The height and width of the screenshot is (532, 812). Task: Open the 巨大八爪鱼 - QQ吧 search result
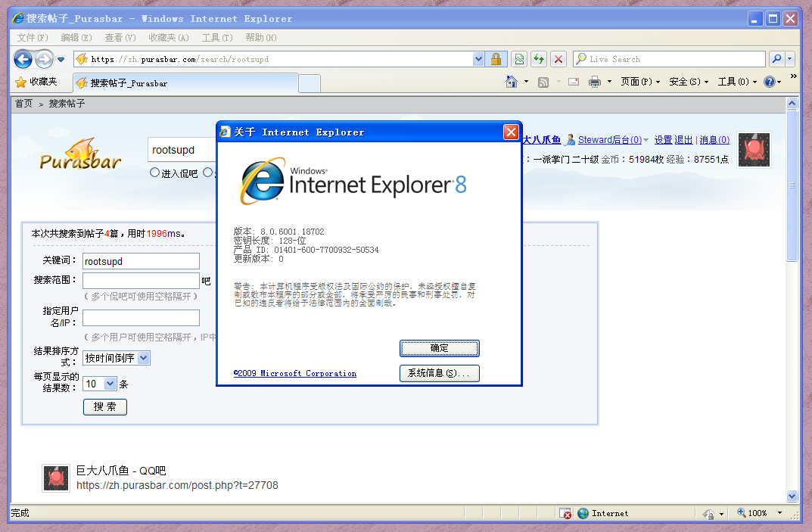pyautogui.click(x=121, y=471)
